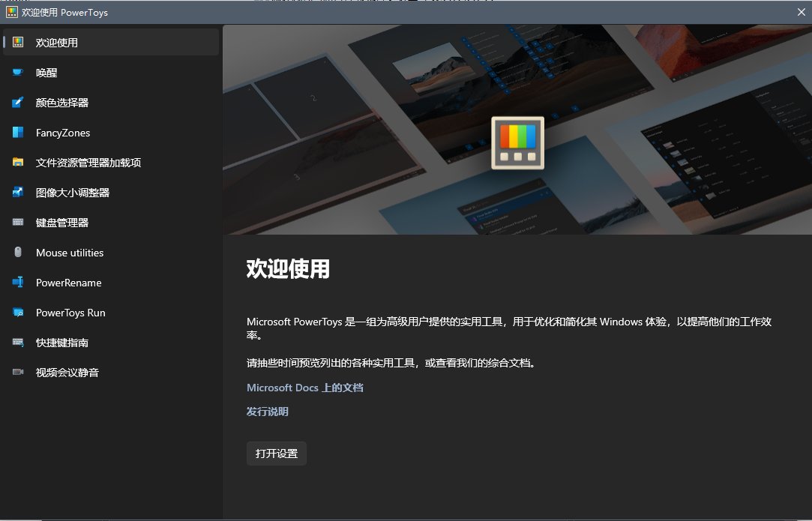Click the 打开设置 button

pyautogui.click(x=277, y=453)
